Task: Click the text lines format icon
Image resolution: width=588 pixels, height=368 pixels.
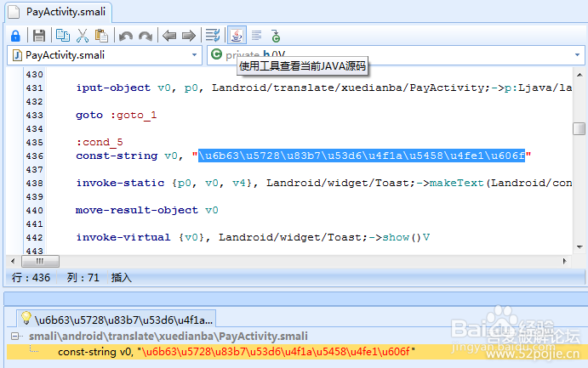Action: coord(257,36)
